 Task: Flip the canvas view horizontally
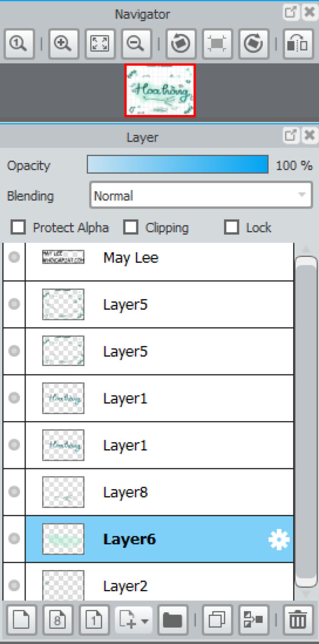click(x=298, y=44)
